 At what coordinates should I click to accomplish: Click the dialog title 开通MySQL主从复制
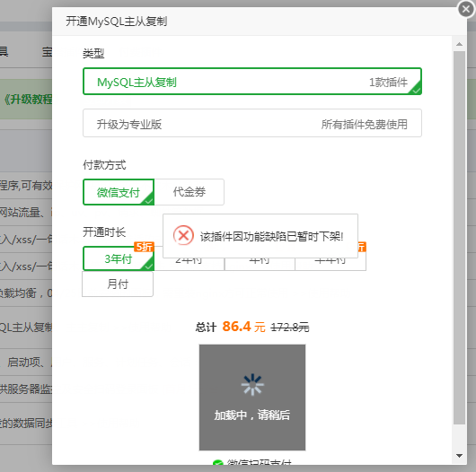(116, 22)
